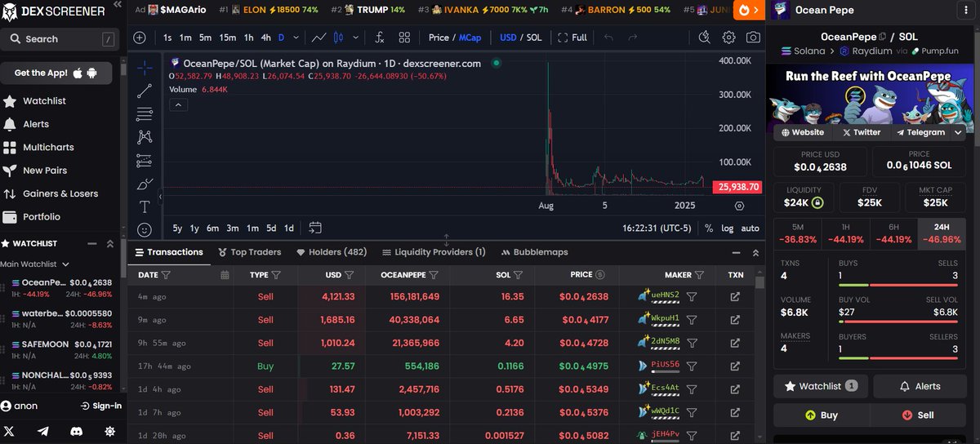Undo the last chart action
980x444 pixels.
[608, 38]
